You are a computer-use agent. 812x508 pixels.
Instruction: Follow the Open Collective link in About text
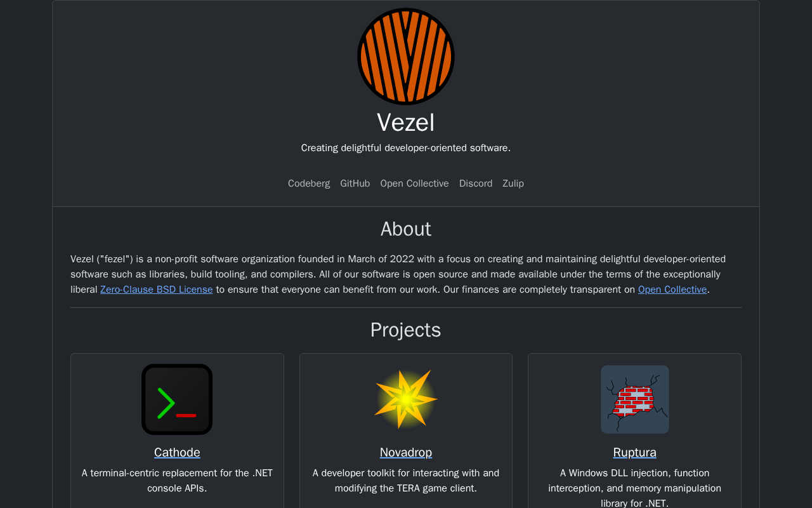[672, 290]
